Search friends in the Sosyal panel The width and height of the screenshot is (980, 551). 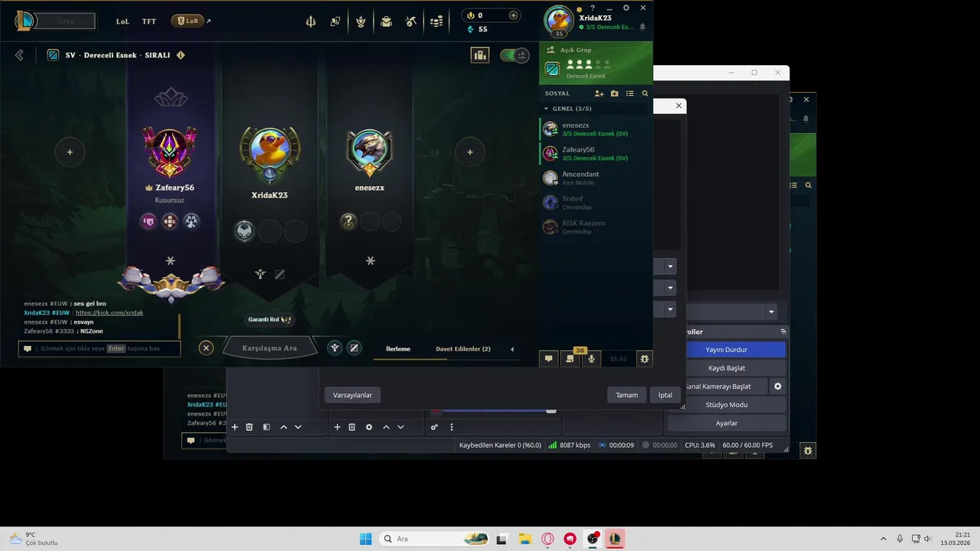tap(645, 93)
